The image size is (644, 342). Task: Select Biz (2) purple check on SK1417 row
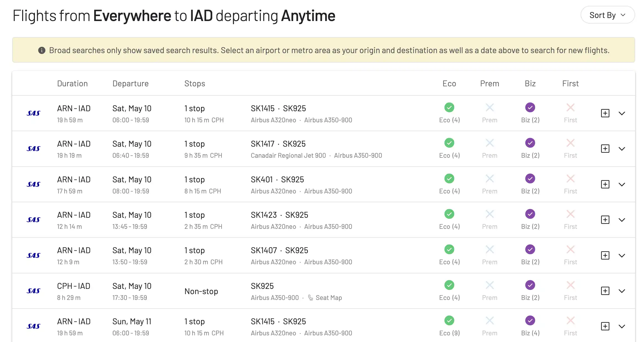tap(530, 143)
